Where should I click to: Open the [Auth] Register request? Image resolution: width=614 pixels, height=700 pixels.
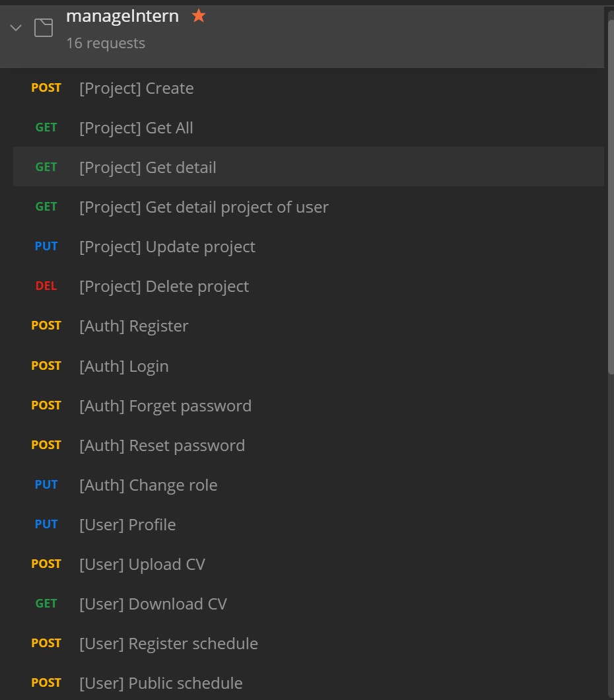point(133,326)
